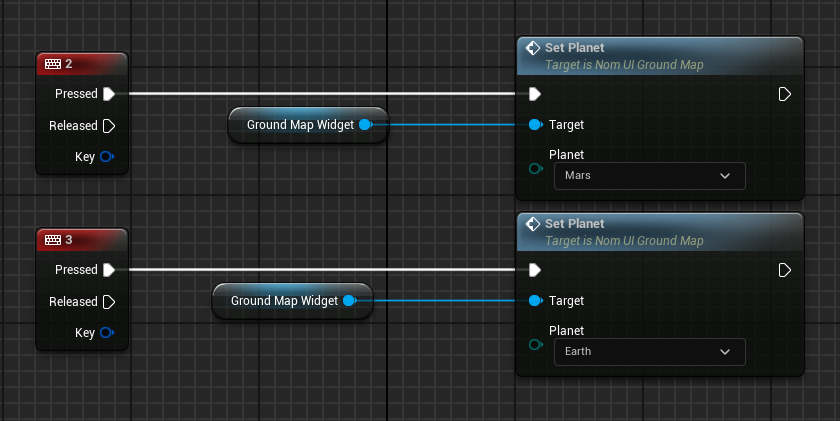840x421 pixels.
Task: Click the Pressed exec pin on key 2 node
Action: [109, 94]
